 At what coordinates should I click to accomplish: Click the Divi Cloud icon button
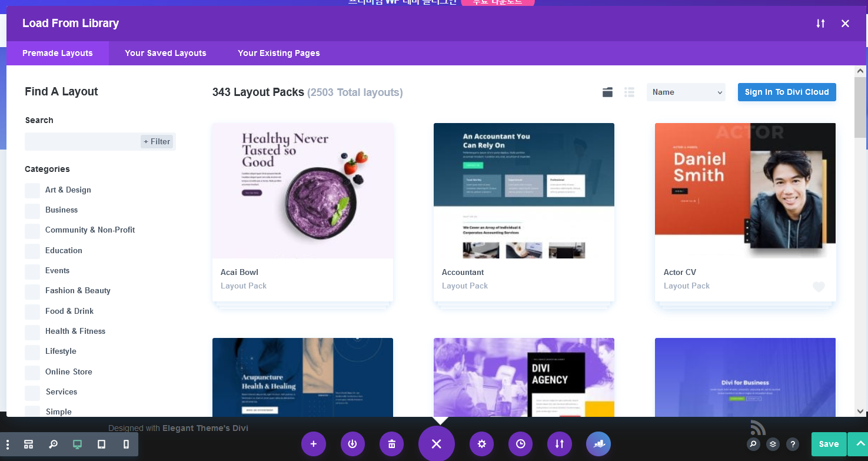[x=598, y=444]
